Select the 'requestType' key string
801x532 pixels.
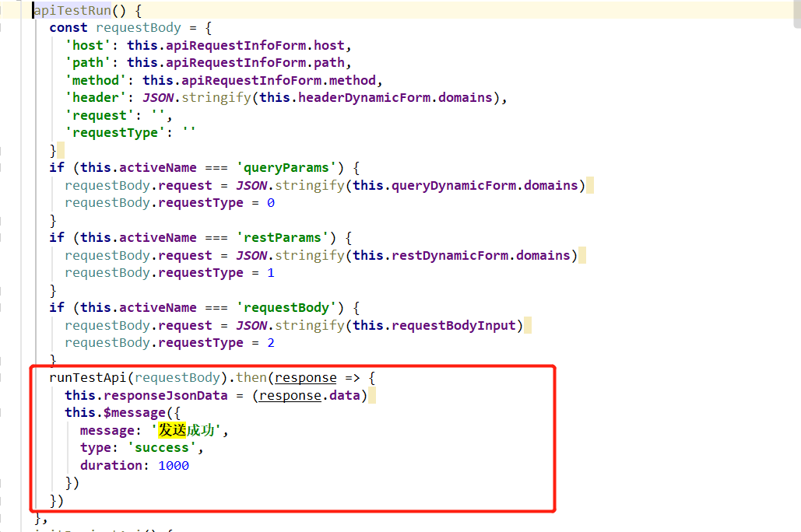(x=115, y=133)
